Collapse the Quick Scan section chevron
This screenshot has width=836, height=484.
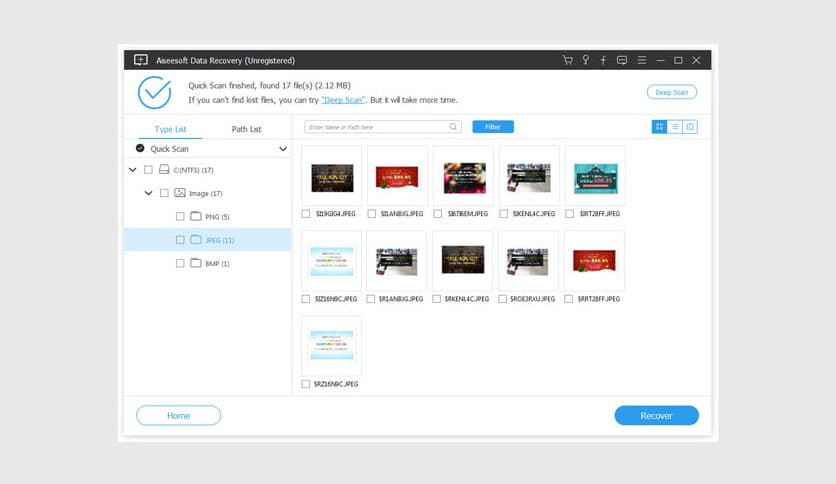tap(283, 149)
